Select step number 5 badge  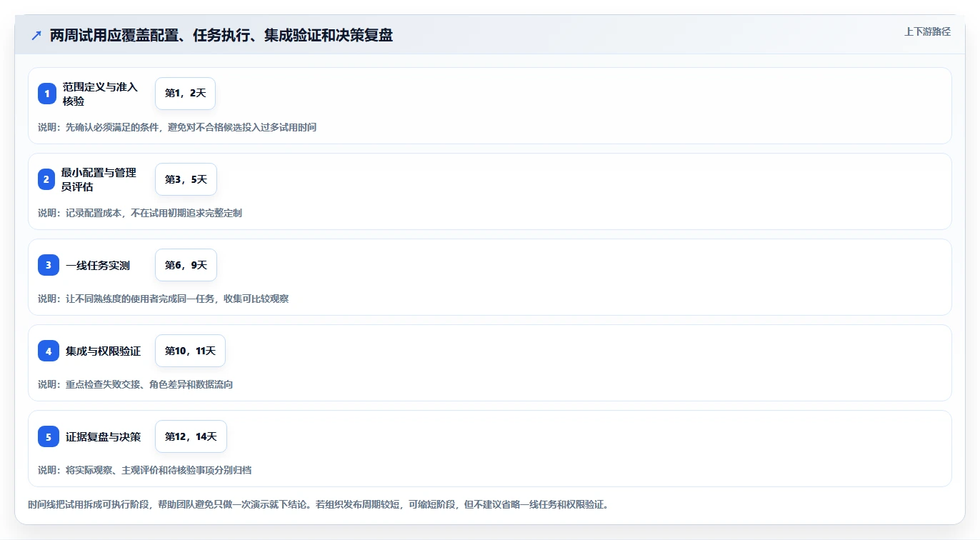(49, 436)
